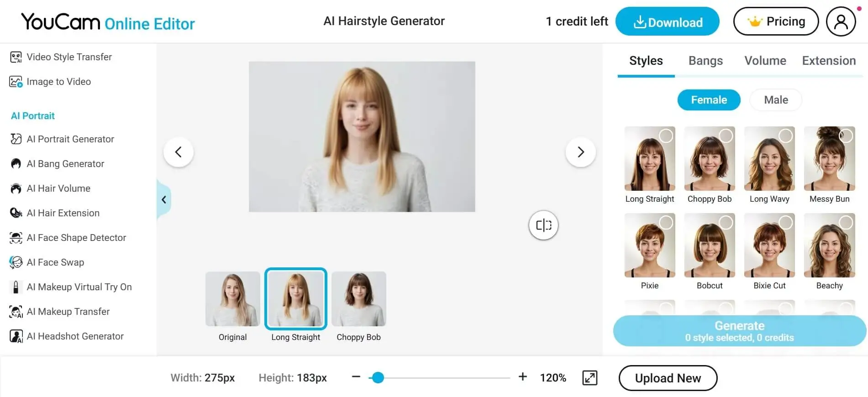Image resolution: width=868 pixels, height=397 pixels.
Task: Click the AI Makeup Virtual Try On lipstick icon
Action: 16,287
